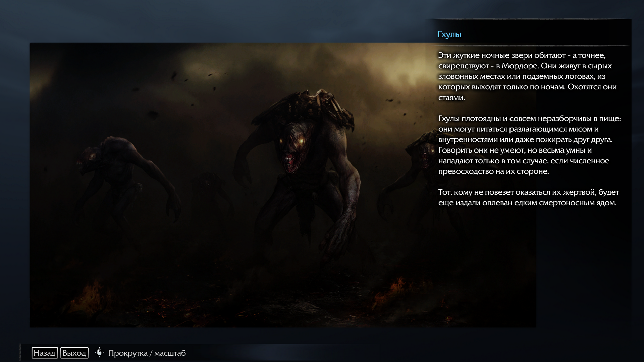
Task: Click the last paragraph starting with Тот, кому
Action: [x=528, y=197]
